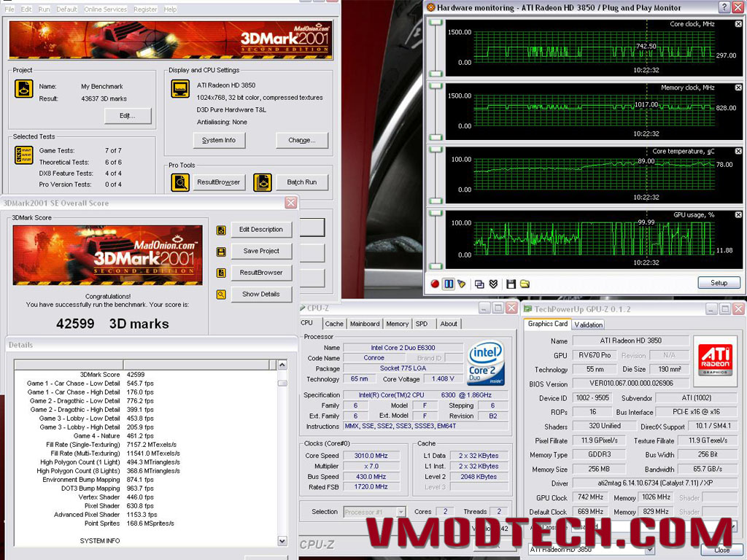Switch to the About tab in CPU-Z
747x560 pixels.
click(449, 324)
